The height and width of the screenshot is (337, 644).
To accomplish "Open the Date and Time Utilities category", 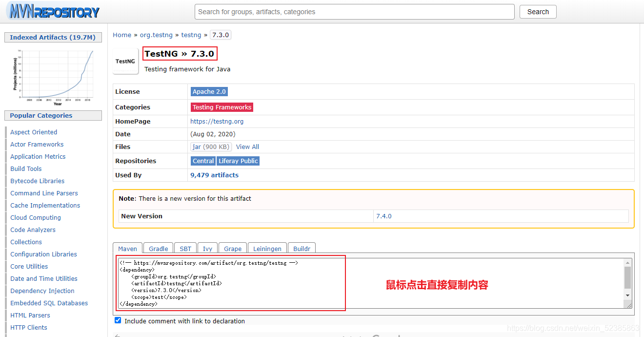I will pos(44,278).
